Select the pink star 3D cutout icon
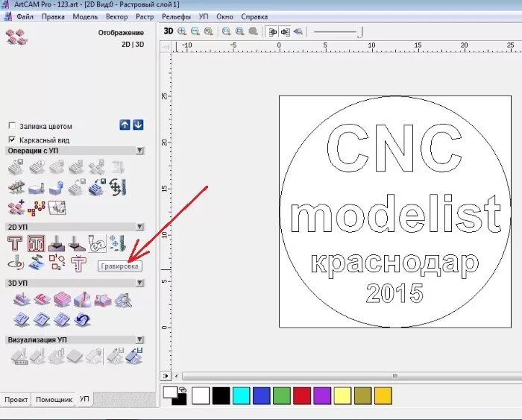This screenshot has width=522, height=420. (103, 300)
